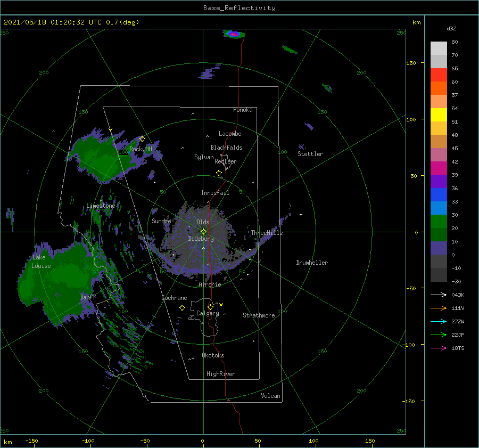This screenshot has height=448, width=479.
Task: Click the dBZ legend heading
Action: click(451, 28)
